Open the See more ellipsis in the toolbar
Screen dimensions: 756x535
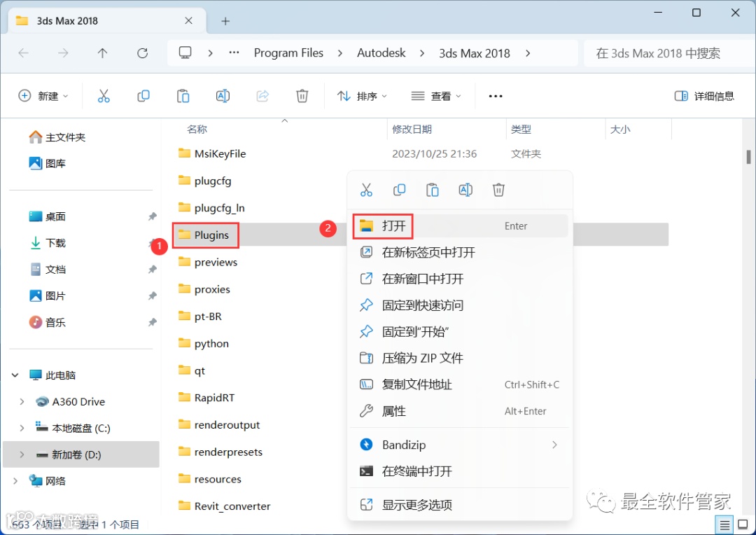496,96
